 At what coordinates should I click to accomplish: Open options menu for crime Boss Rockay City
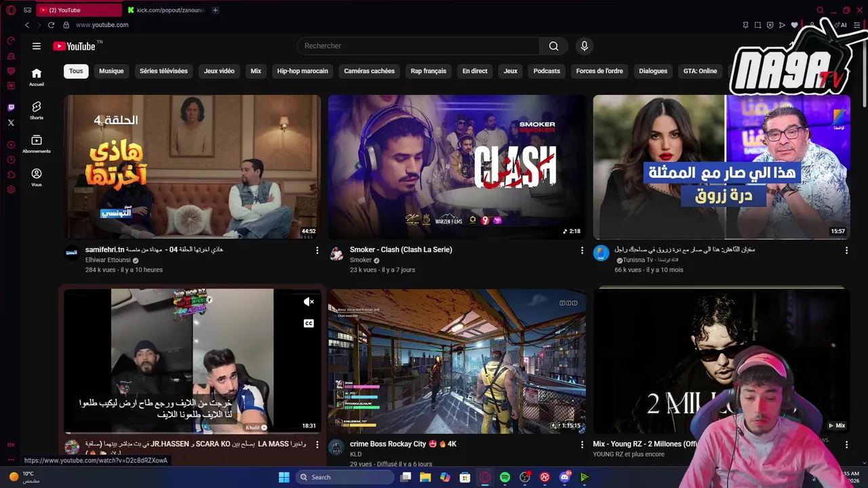pos(582,445)
